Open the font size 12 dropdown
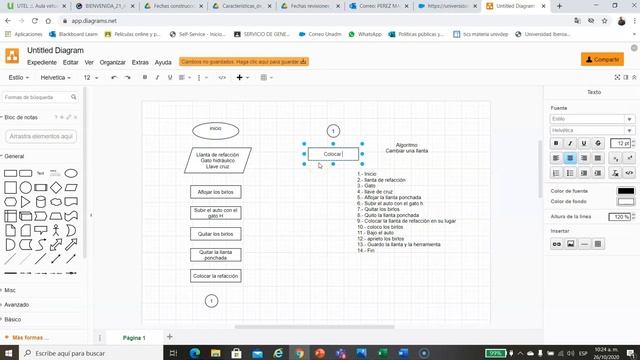The image size is (640, 360). tap(91, 78)
